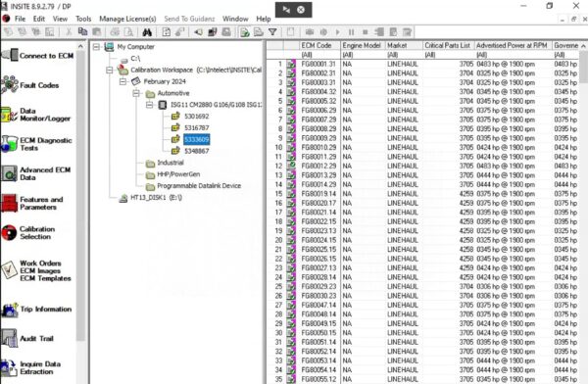This screenshot has width=588, height=384.
Task: Click the calibration icon in row FG80001.31
Action: 291,64
